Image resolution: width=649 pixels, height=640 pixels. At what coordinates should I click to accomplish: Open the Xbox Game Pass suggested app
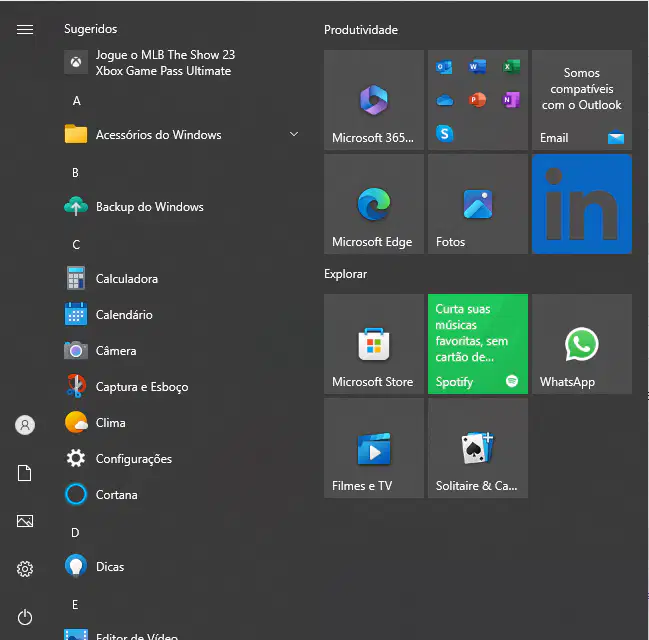[x=150, y=63]
